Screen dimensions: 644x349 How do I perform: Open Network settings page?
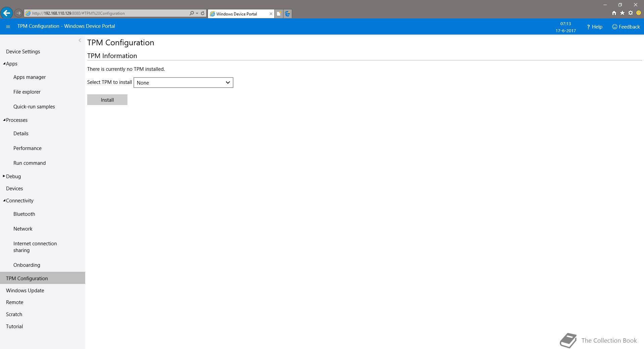click(x=23, y=229)
